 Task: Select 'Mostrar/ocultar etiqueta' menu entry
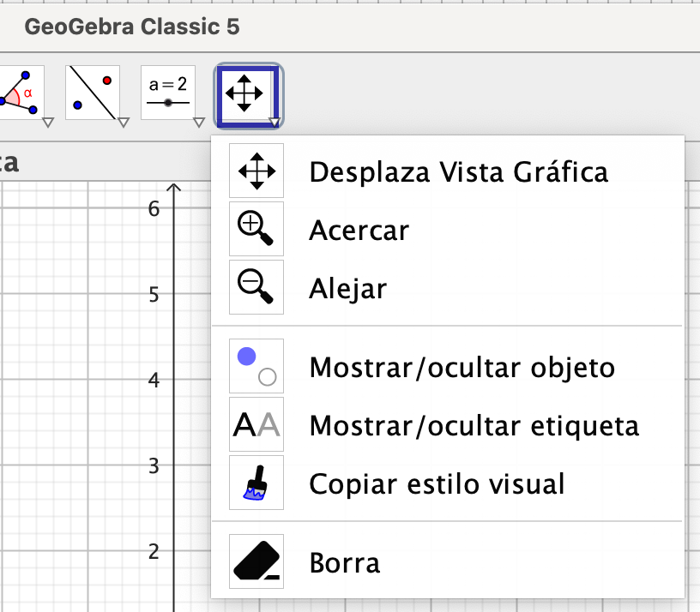coord(447,424)
